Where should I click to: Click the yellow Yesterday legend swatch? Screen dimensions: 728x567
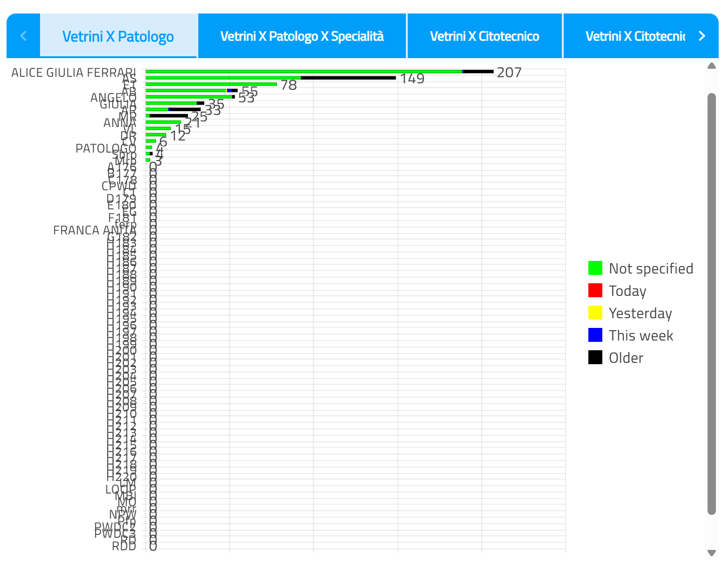coord(595,313)
